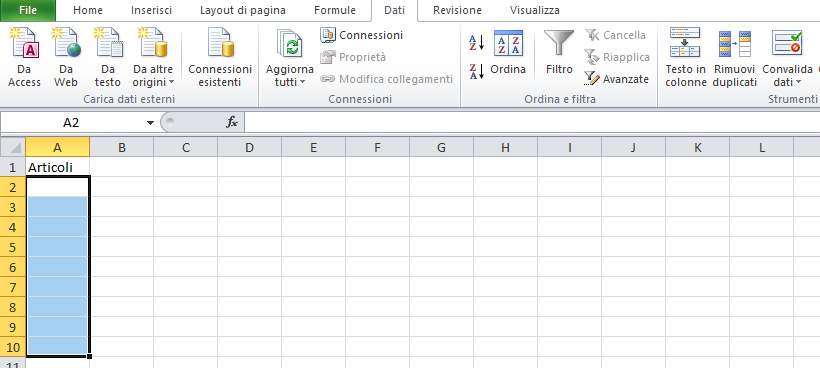Open Avanzate filter options
This screenshot has width=820, height=368.
[x=617, y=79]
